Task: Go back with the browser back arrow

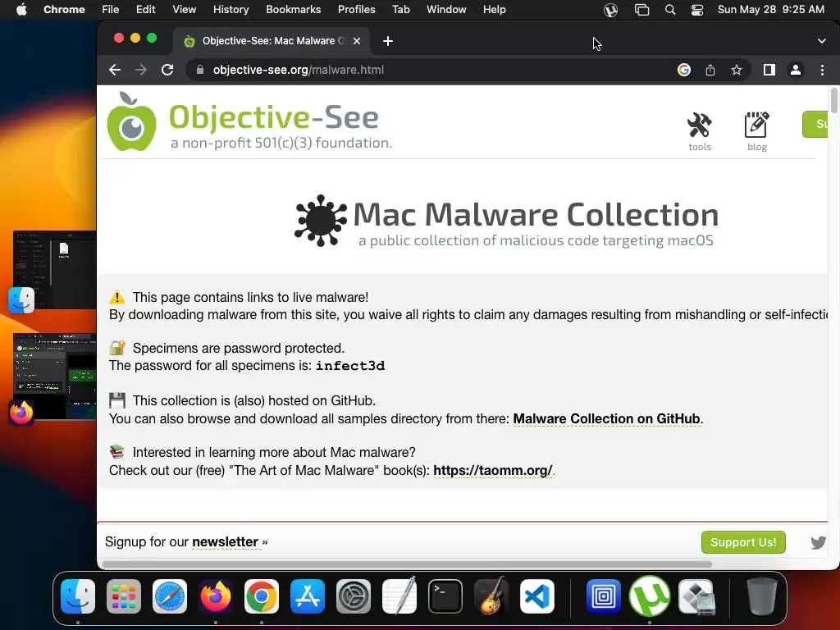Action: 115,70
